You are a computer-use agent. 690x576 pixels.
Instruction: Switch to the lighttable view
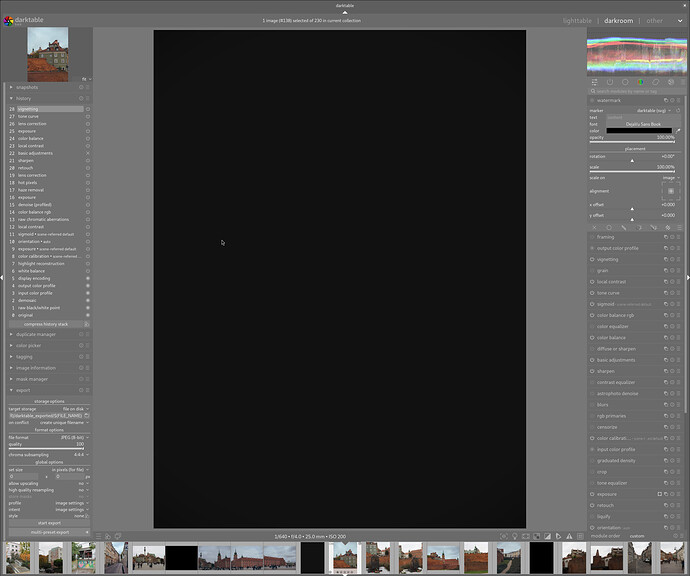click(x=577, y=20)
